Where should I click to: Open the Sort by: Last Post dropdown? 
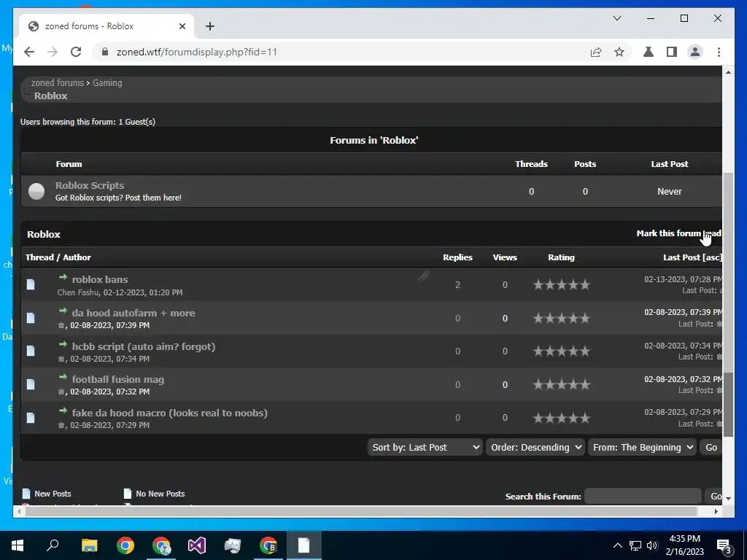(x=425, y=447)
